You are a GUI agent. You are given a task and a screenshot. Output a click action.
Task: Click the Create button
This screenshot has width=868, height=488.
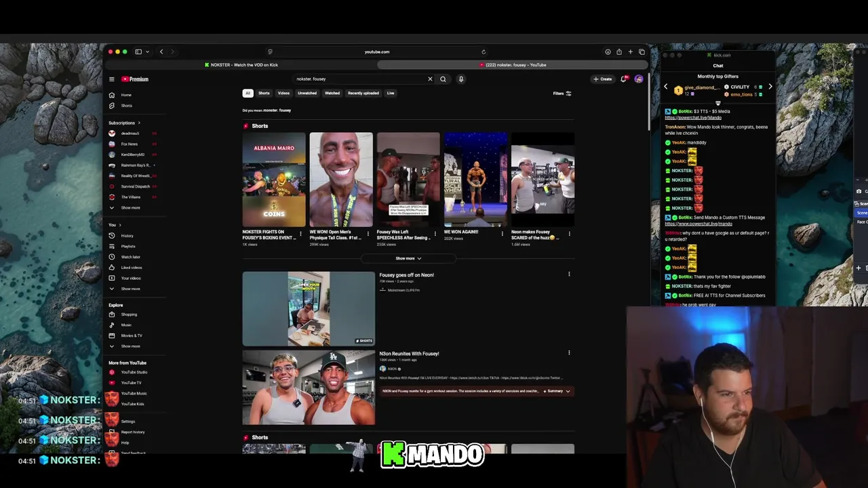pyautogui.click(x=603, y=79)
